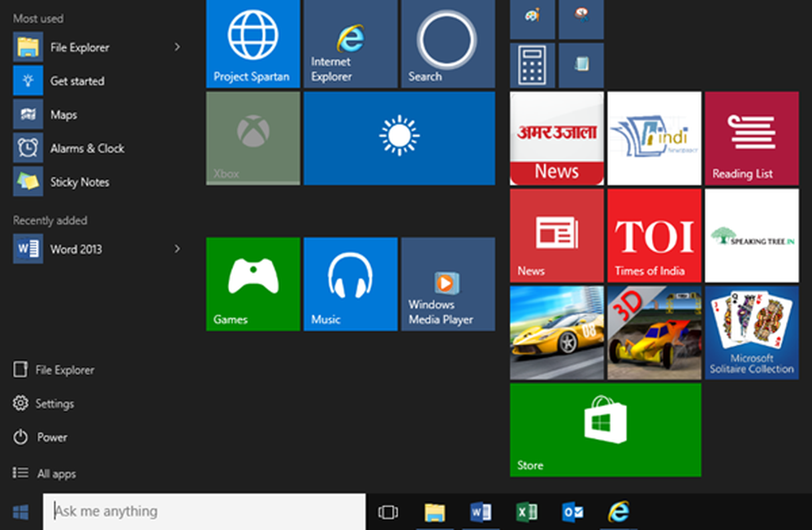Open the green Games tile
Image resolution: width=812 pixels, height=530 pixels.
point(253,284)
